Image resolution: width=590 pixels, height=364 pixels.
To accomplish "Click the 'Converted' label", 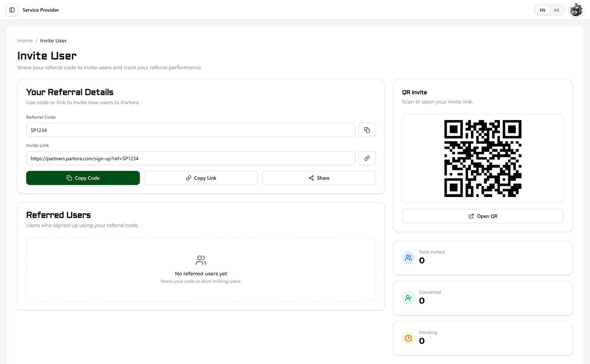I will [x=430, y=292].
